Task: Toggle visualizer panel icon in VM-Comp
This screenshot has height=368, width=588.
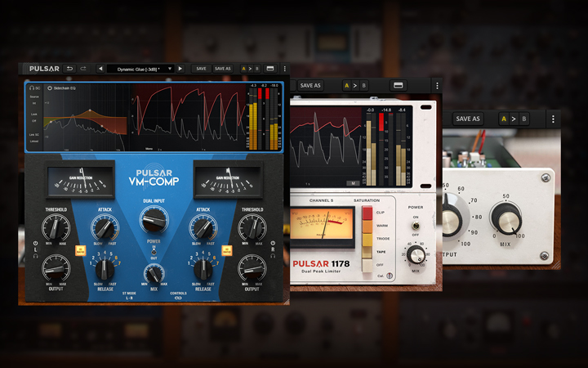Action: [270, 69]
